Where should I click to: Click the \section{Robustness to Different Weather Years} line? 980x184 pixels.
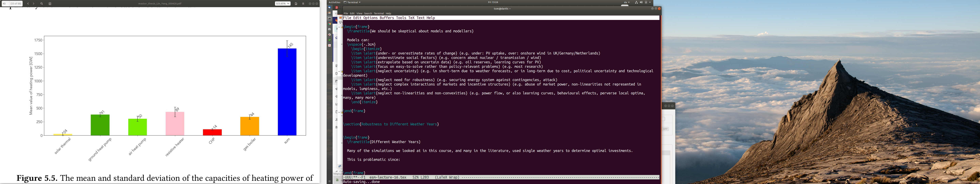pos(391,124)
